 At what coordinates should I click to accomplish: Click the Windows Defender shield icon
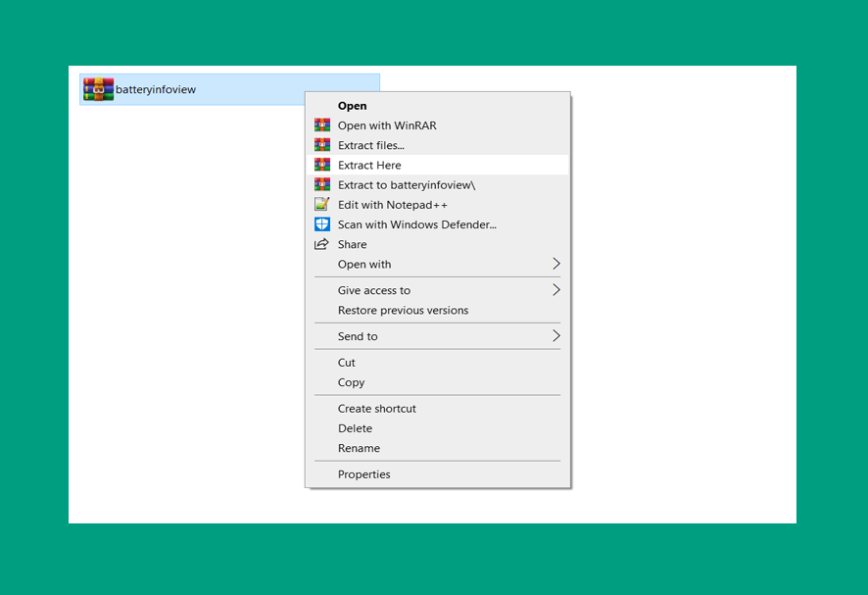click(322, 224)
